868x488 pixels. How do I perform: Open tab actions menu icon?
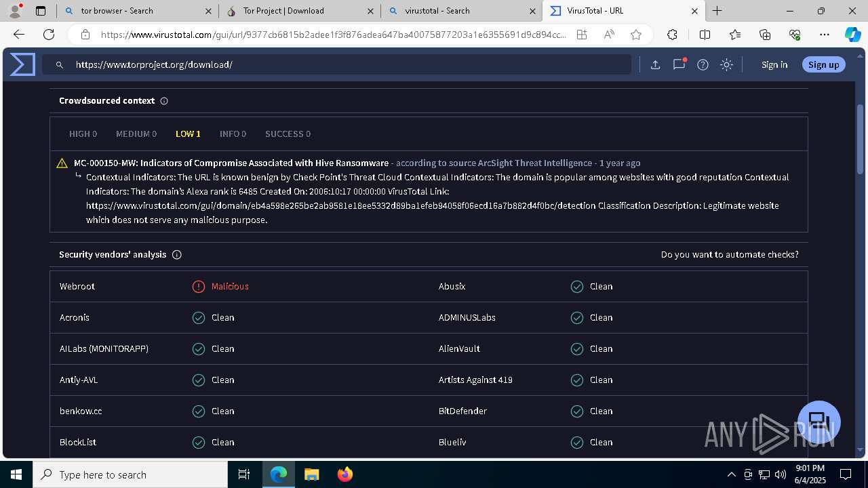tap(41, 11)
